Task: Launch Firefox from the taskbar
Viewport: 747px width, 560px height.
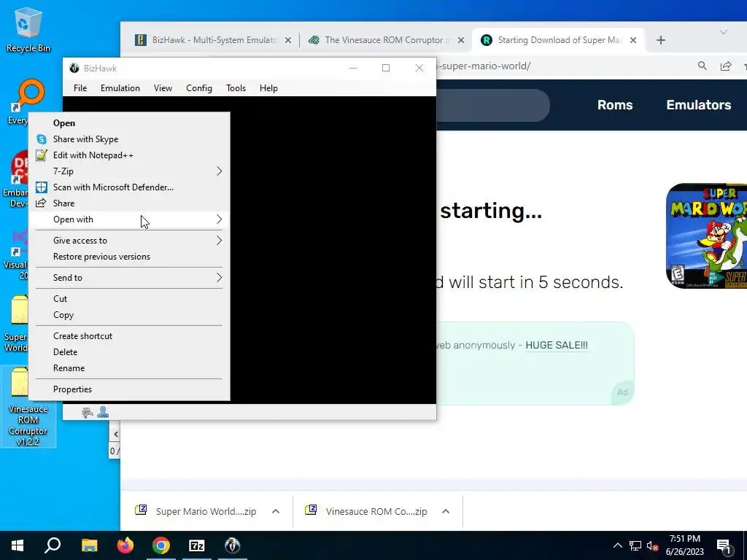Action: pos(125,545)
